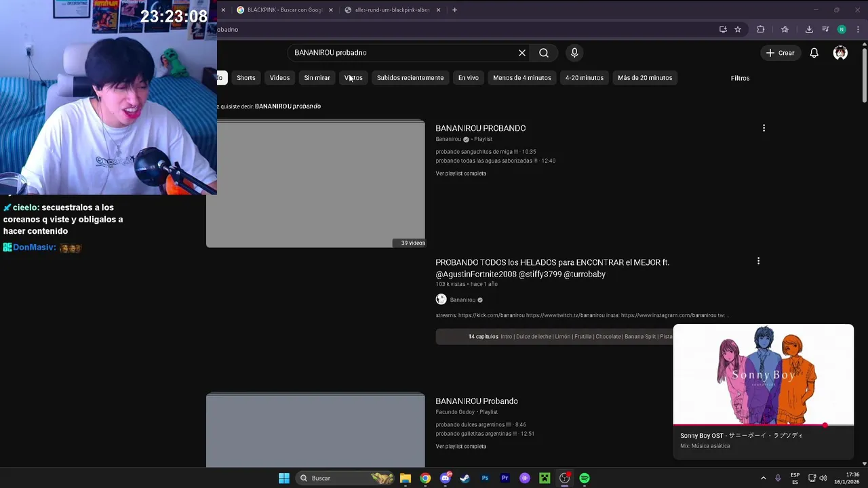Open options for BANANIROU PROBANDO playlist
Viewport: 868px width, 488px height.
click(x=764, y=128)
